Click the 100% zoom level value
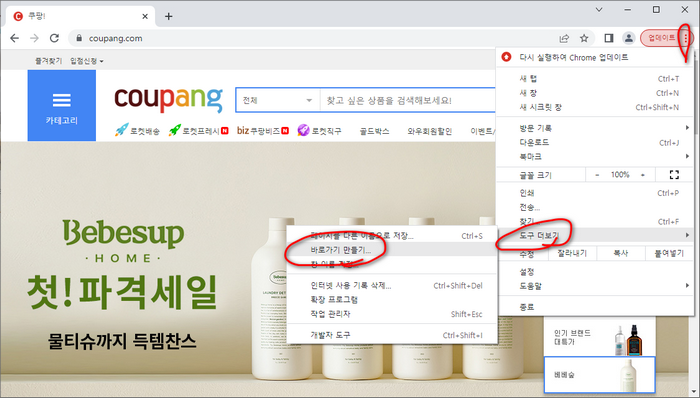700x398 pixels. (x=620, y=175)
